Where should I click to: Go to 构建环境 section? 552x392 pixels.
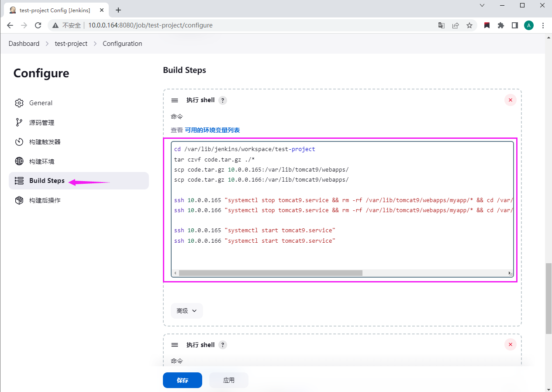tap(79, 162)
